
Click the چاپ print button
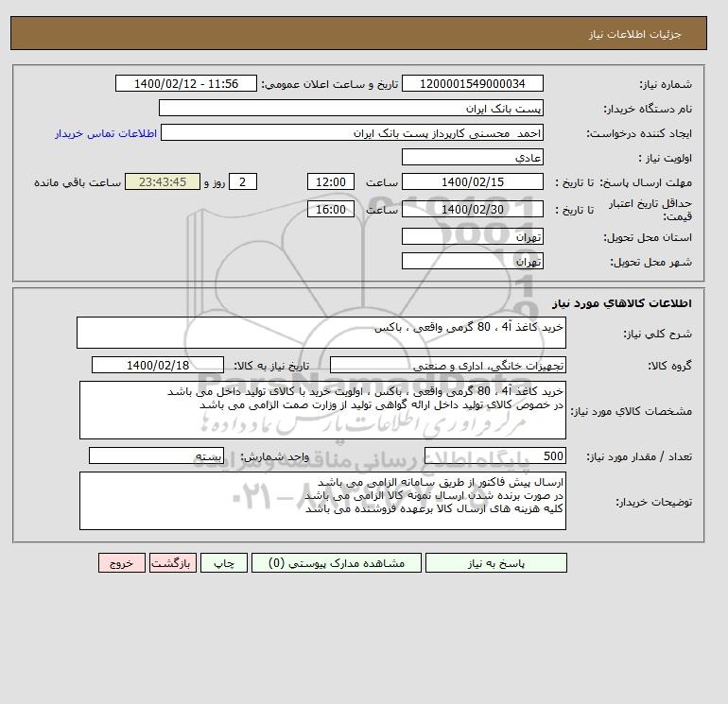(x=224, y=563)
